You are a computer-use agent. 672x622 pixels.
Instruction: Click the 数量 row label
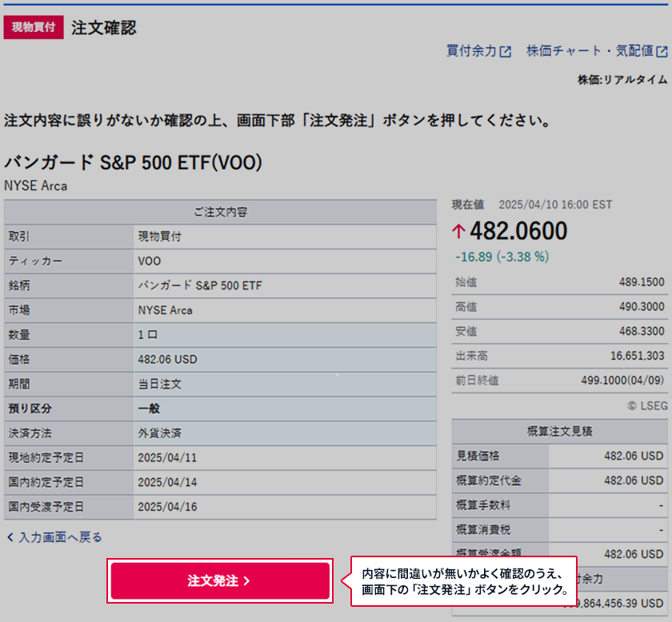pos(19,334)
